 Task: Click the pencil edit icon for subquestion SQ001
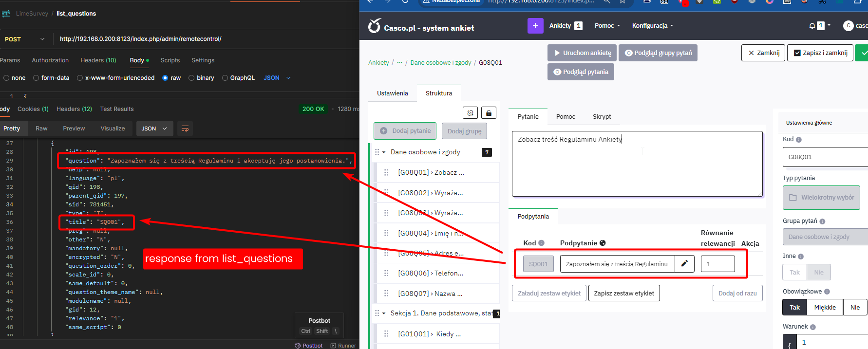pos(684,264)
